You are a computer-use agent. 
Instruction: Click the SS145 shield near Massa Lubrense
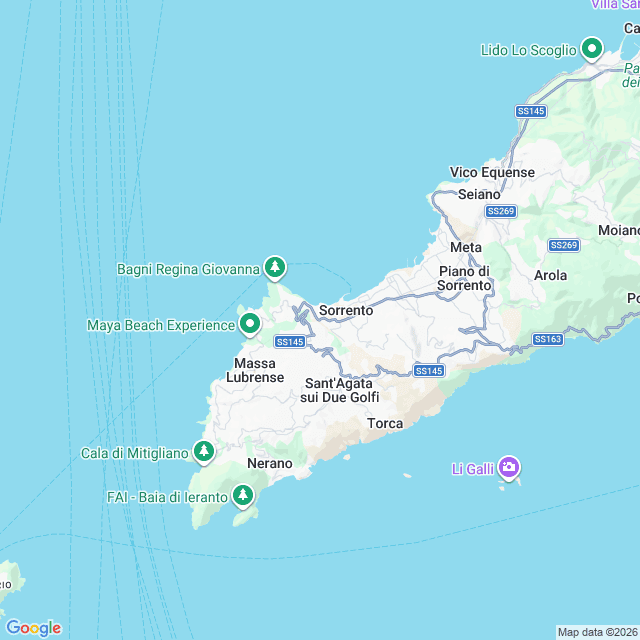290,342
